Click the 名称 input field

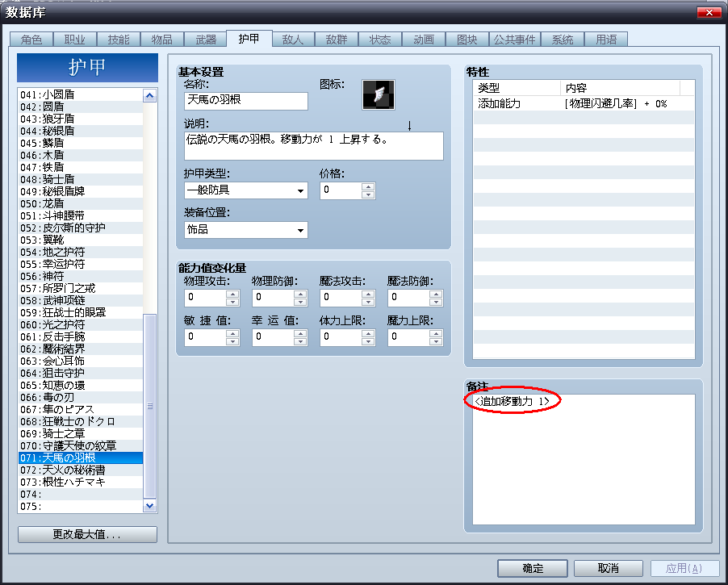pos(246,101)
